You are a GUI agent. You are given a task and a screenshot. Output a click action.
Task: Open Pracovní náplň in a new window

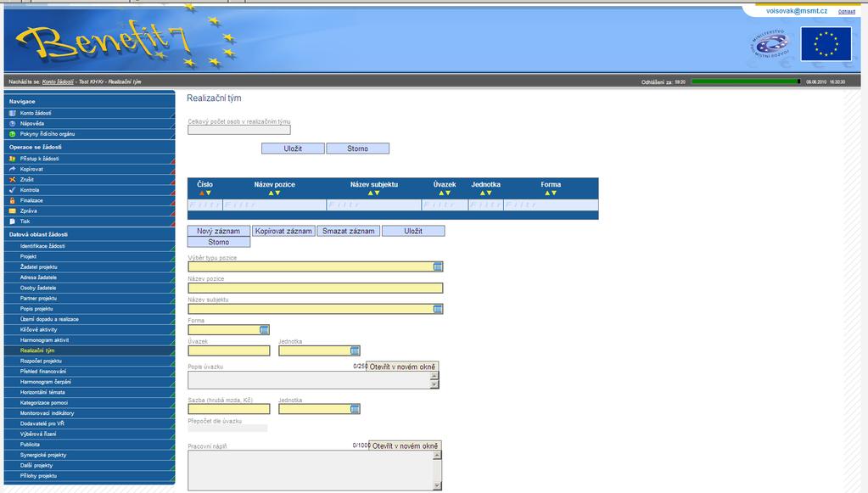pos(406,445)
